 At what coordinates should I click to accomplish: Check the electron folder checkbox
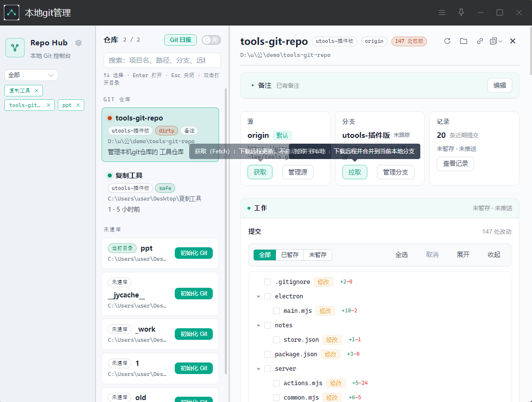click(268, 296)
